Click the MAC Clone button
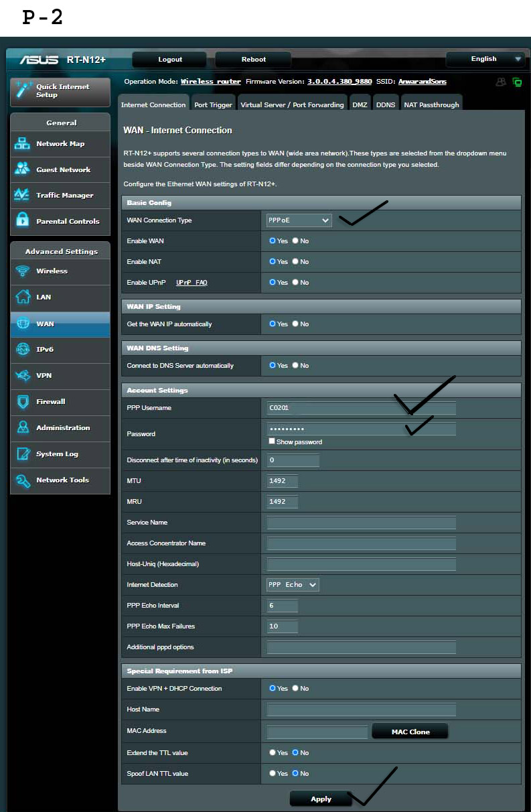531x812 pixels. pos(410,732)
